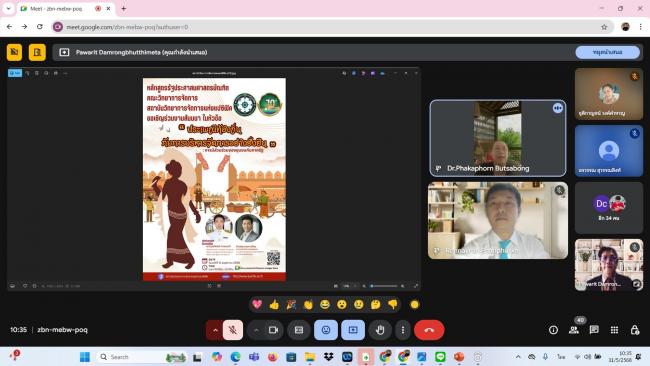The image size is (650, 366).
Task: Open File Explorer from the taskbar
Action: point(310,357)
